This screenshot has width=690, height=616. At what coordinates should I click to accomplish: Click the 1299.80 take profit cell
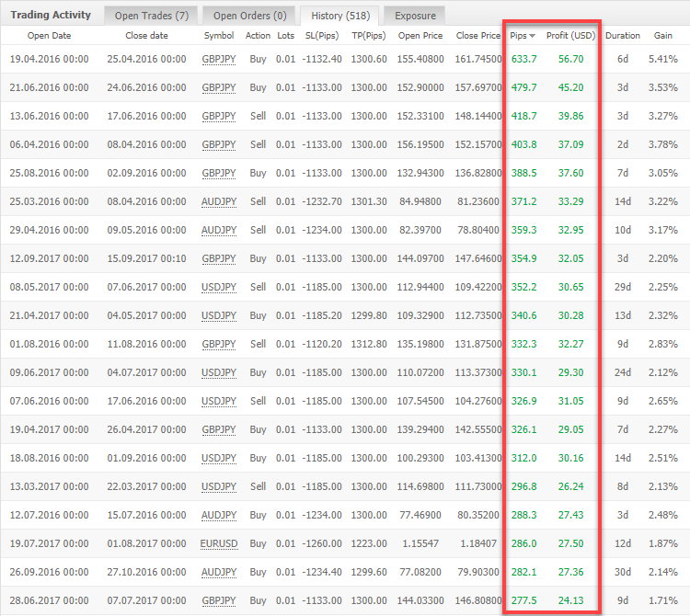(369, 315)
